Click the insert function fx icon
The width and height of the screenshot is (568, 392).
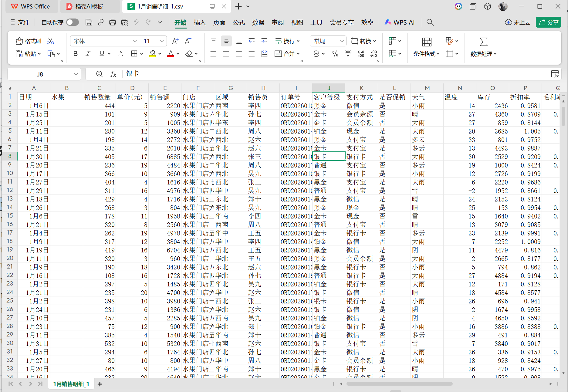(x=113, y=74)
